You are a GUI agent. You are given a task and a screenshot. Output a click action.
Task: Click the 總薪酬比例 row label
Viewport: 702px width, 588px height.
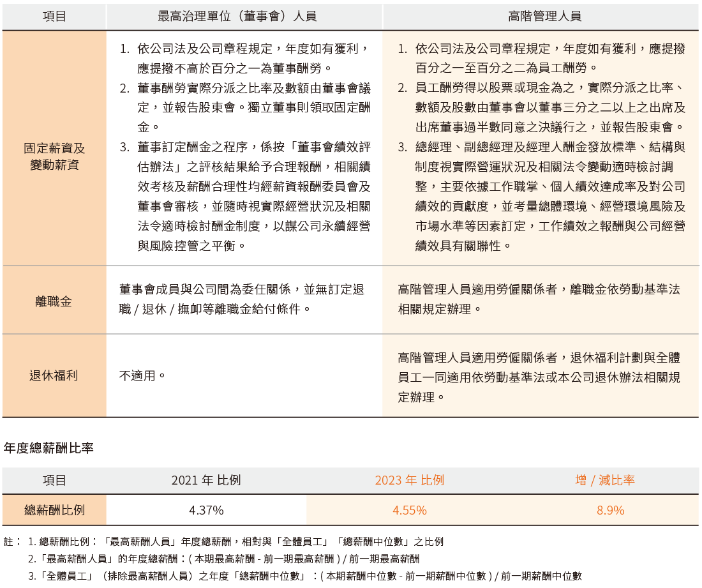[54, 510]
